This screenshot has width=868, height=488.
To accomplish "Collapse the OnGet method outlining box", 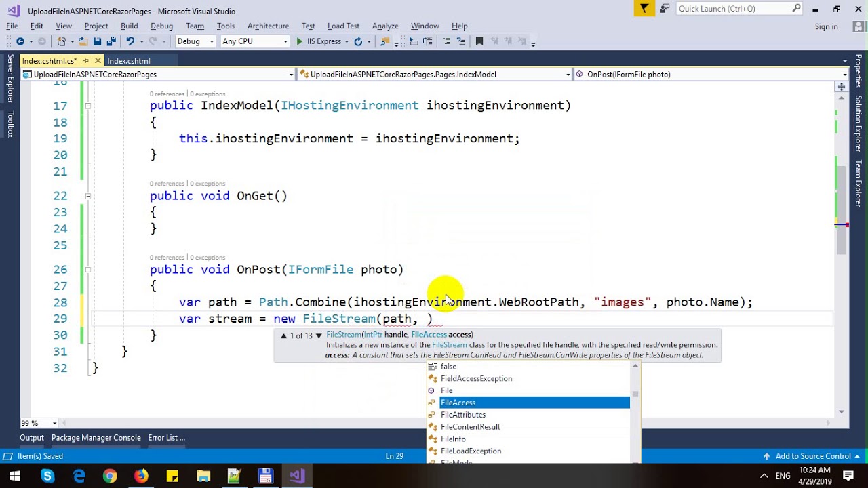I will [87, 196].
